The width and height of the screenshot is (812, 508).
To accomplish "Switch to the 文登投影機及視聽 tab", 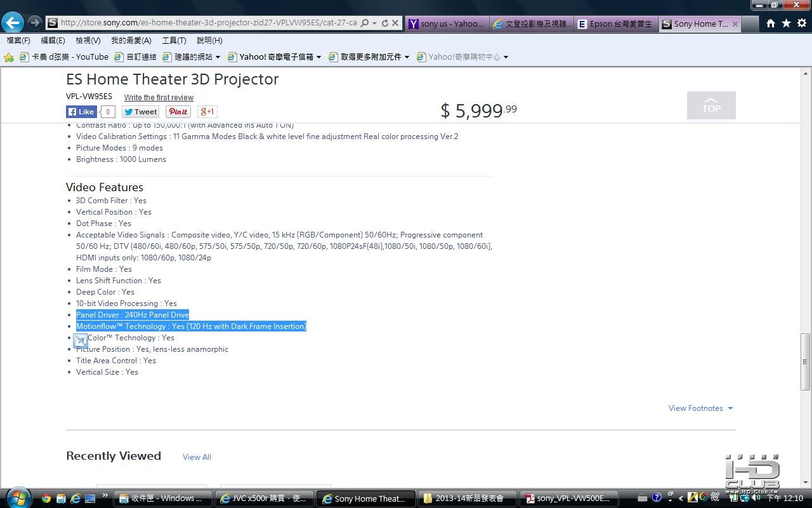I will coord(532,23).
